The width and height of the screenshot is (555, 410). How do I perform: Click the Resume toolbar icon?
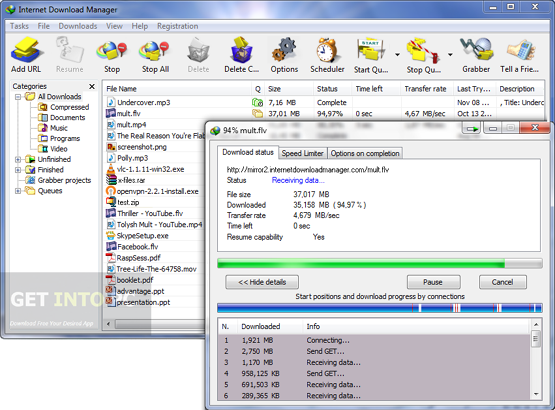(69, 50)
